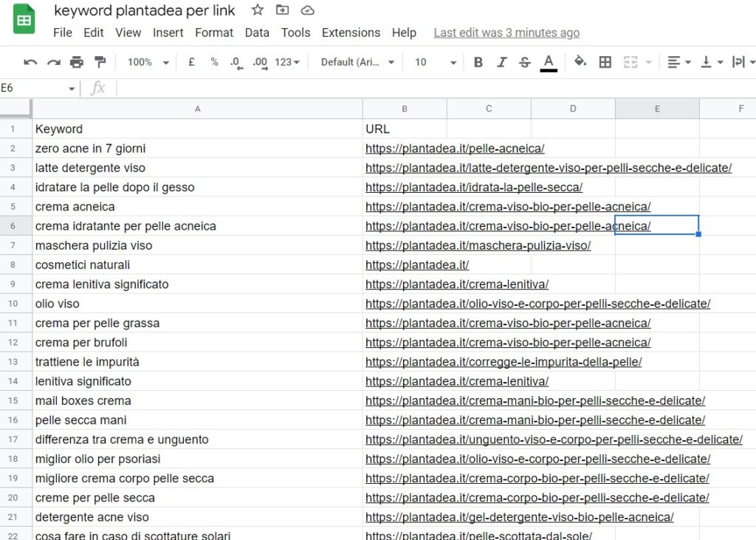
Task: Open the https://plantadea.it/ homepage link
Action: 417,265
